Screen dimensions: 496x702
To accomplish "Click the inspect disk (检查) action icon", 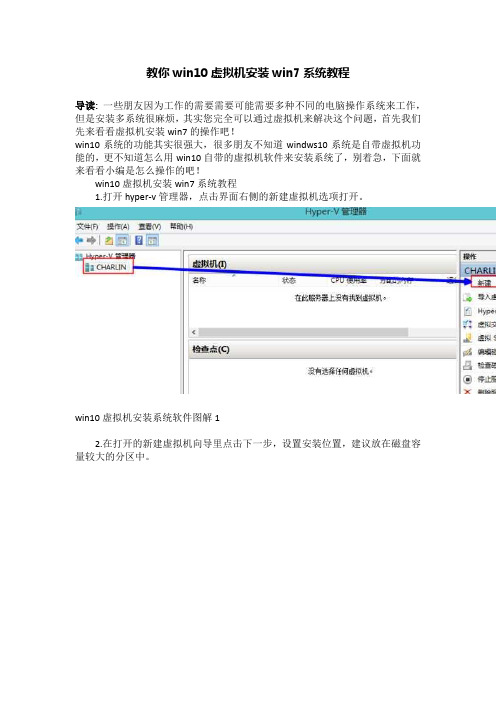I will tap(468, 366).
